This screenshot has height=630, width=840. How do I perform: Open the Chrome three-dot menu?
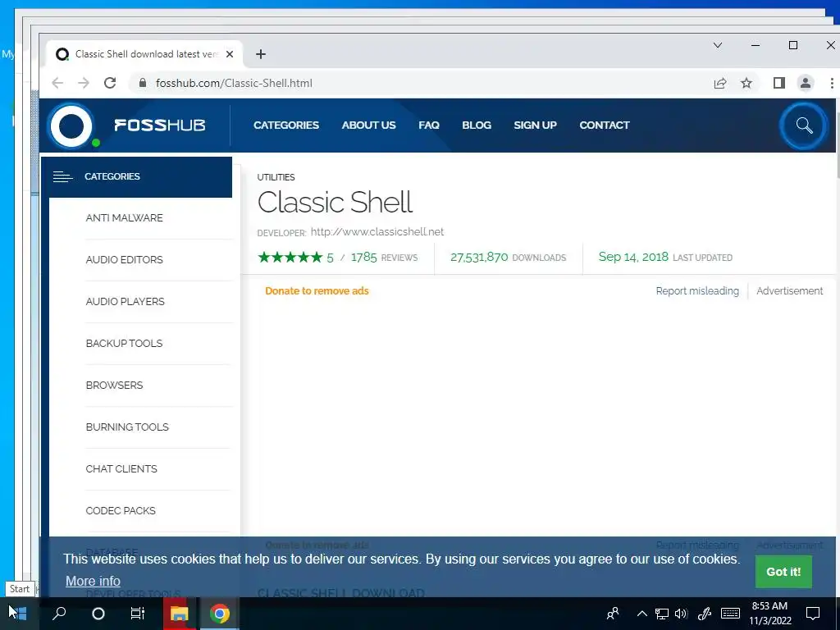pyautogui.click(x=832, y=83)
